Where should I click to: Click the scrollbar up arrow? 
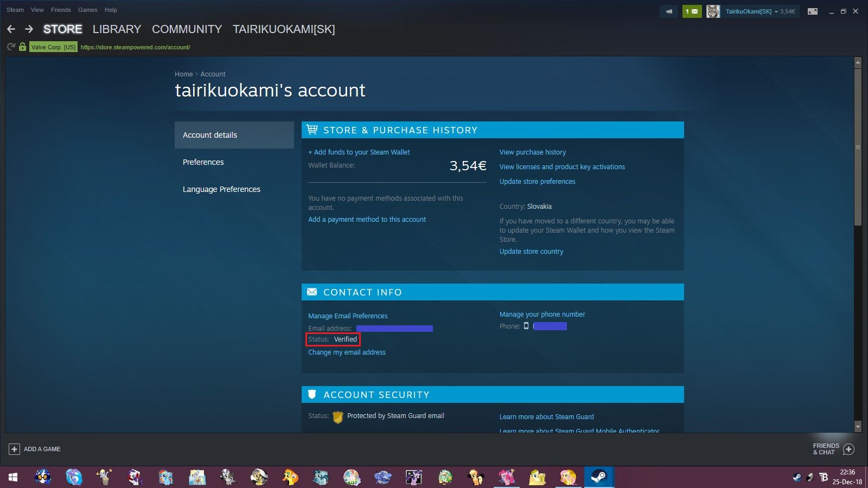(x=858, y=62)
